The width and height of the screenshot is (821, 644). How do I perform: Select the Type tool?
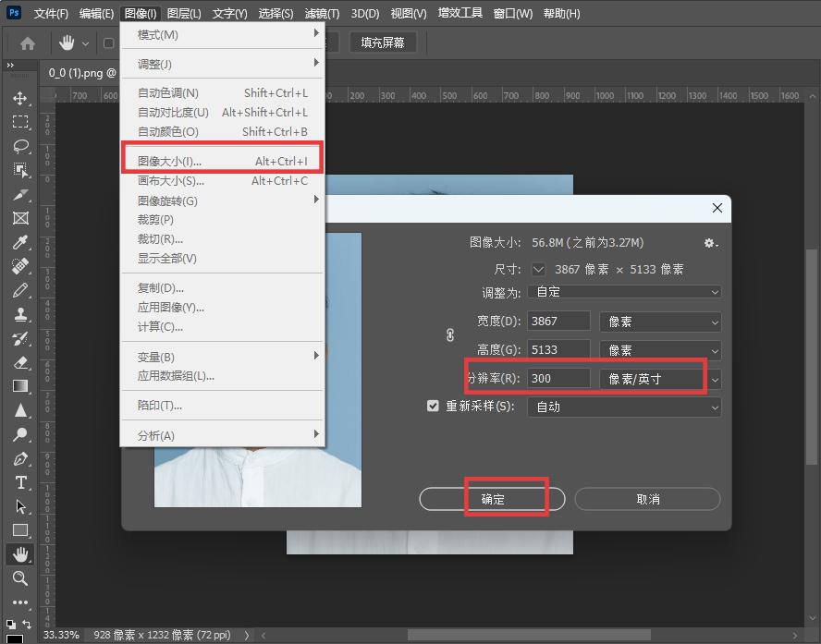(20, 482)
